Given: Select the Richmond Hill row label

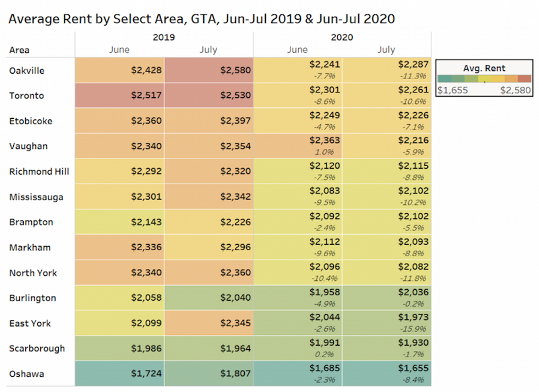Looking at the screenshot, I should coord(39,172).
